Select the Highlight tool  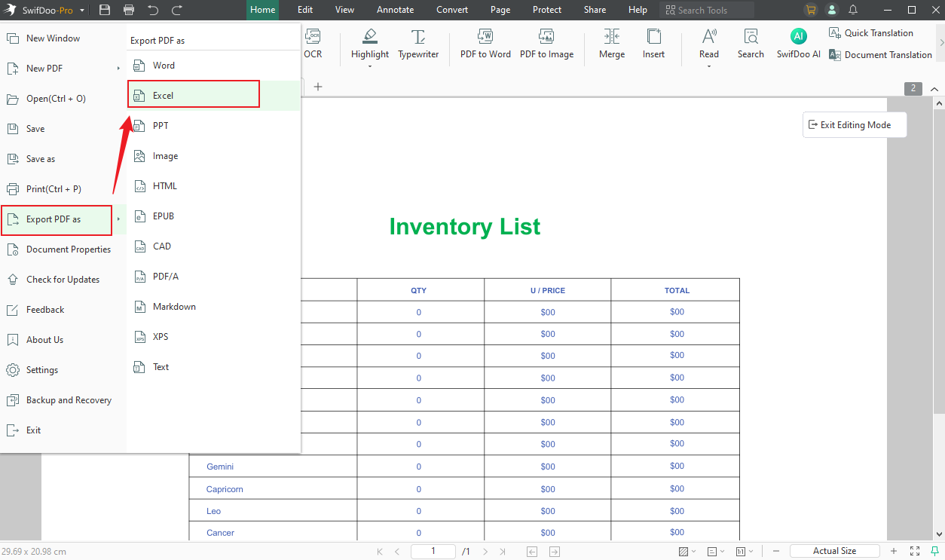point(370,44)
